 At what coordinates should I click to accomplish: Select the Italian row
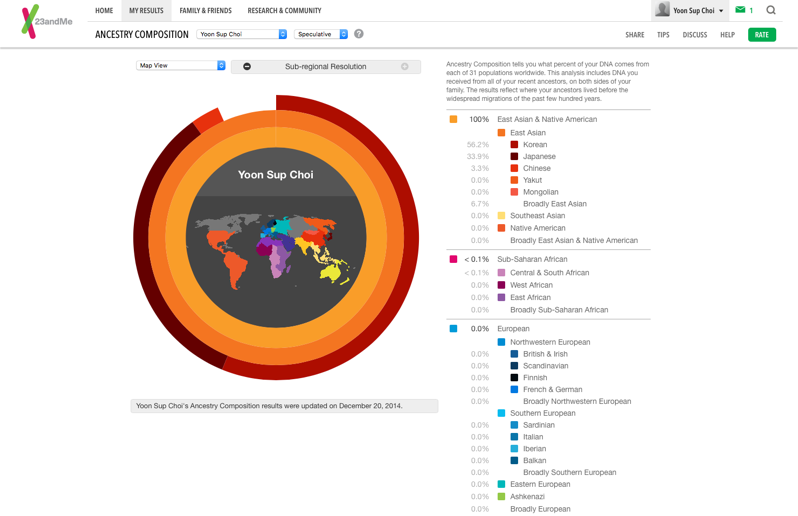point(507,437)
